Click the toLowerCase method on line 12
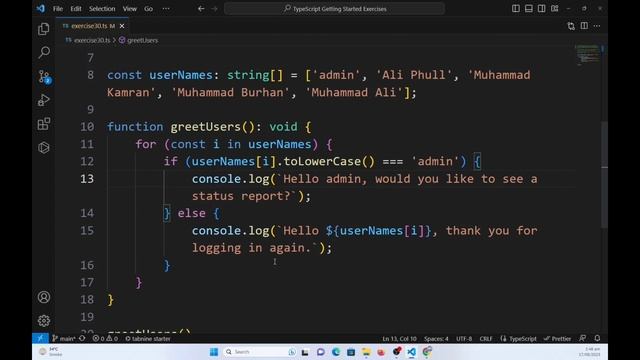640x360 pixels. coord(322,162)
